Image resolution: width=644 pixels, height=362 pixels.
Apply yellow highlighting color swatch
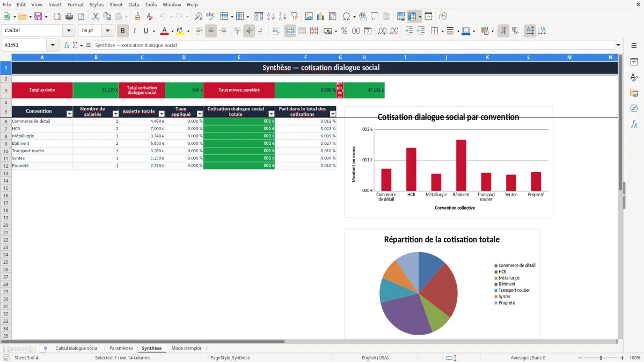click(x=180, y=31)
